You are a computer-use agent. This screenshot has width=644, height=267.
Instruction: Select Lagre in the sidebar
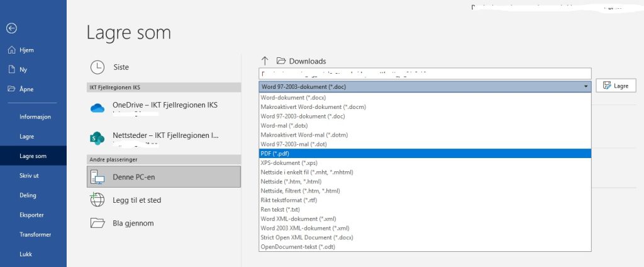click(x=26, y=137)
